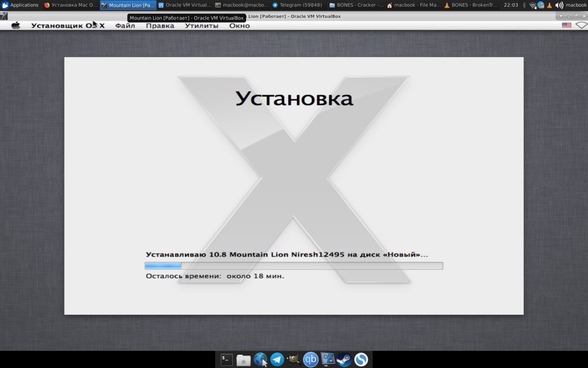Switch to the 'Oracle VM Virtual...' taskbar window
This screenshot has width=588, height=368.
(185, 5)
